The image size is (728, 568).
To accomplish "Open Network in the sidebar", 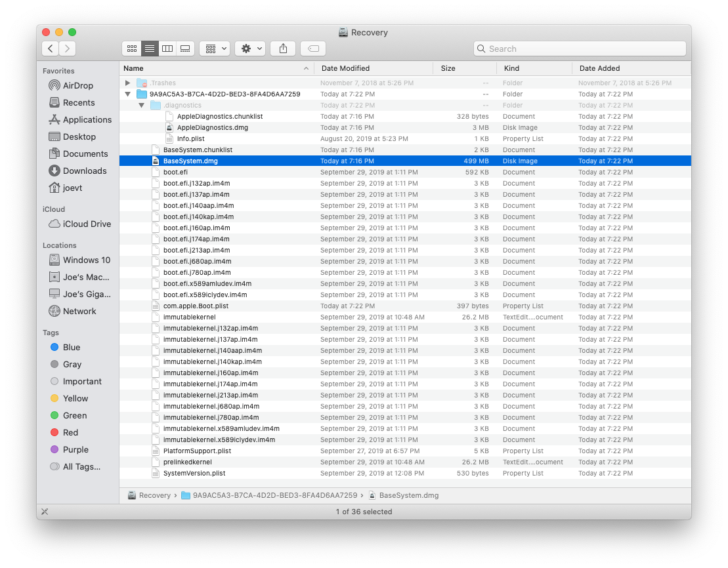I will tap(72, 312).
